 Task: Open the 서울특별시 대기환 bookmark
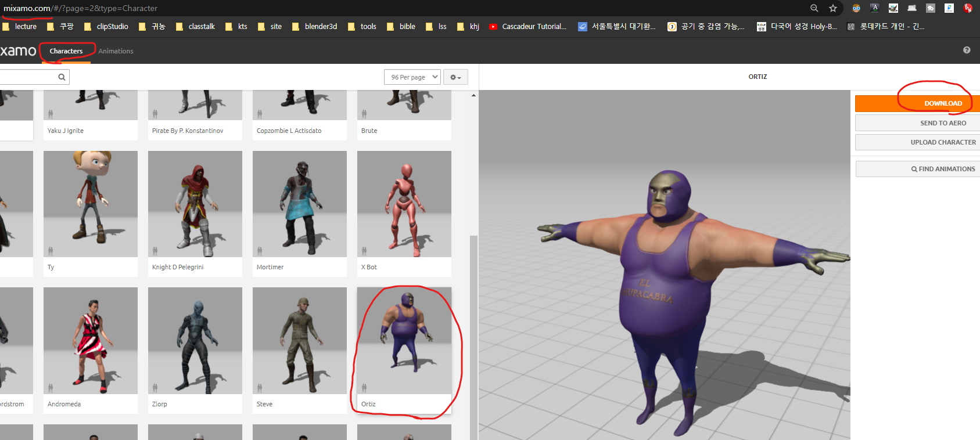coord(618,27)
